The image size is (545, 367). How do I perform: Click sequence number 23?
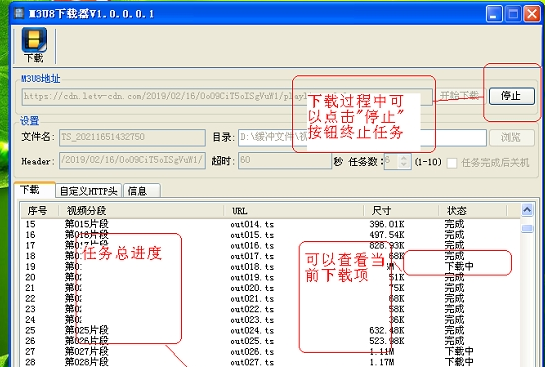tap(30, 309)
